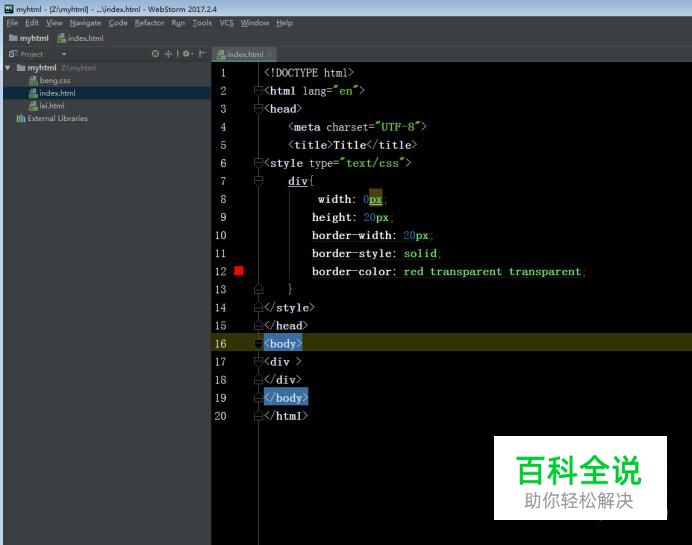
Task: Click line number 1 in the gutter
Action: point(223,73)
